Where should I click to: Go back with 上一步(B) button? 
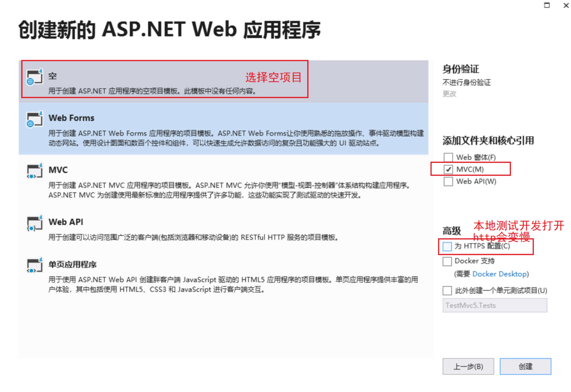468,366
